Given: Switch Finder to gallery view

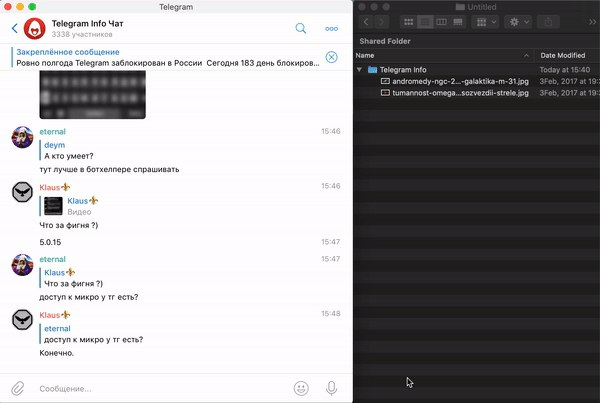Looking at the screenshot, I should [x=458, y=22].
